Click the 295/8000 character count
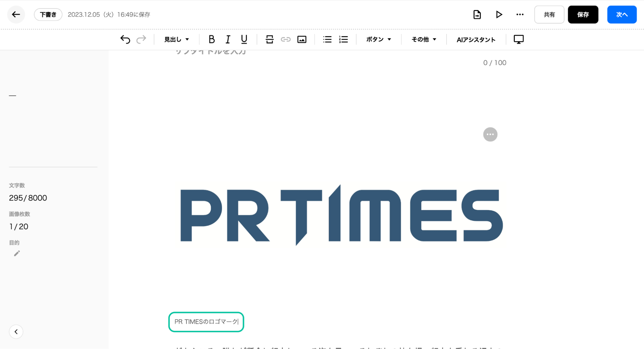The image size is (644, 349). 28,198
